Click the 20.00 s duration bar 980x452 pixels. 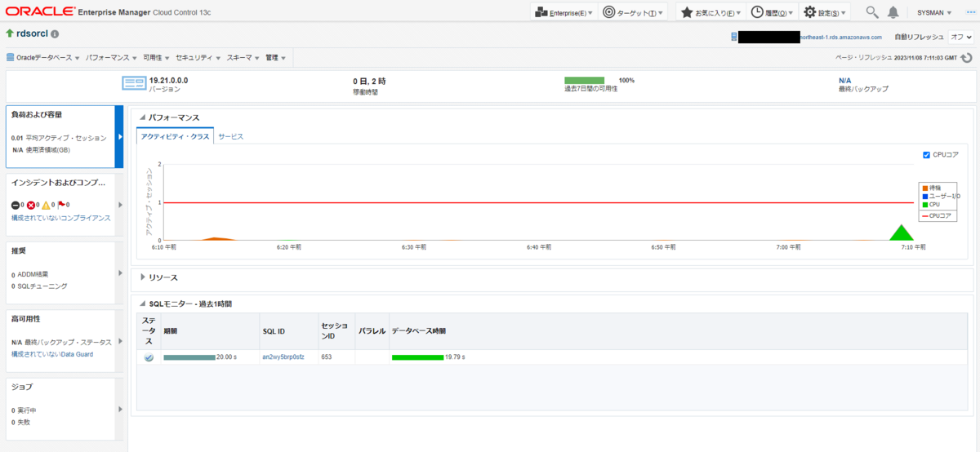click(189, 357)
